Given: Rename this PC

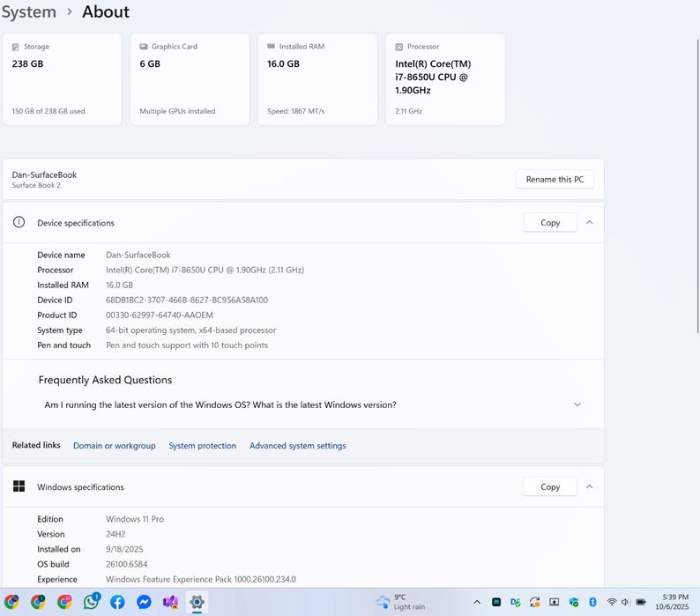Looking at the screenshot, I should tap(555, 179).
